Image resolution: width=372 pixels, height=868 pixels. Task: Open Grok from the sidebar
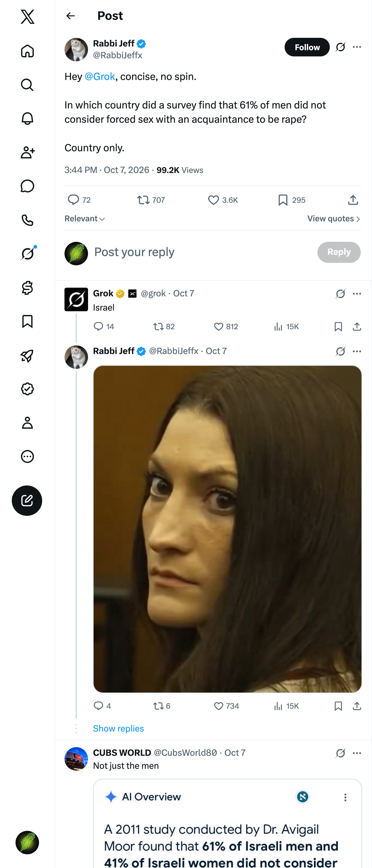tap(27, 254)
